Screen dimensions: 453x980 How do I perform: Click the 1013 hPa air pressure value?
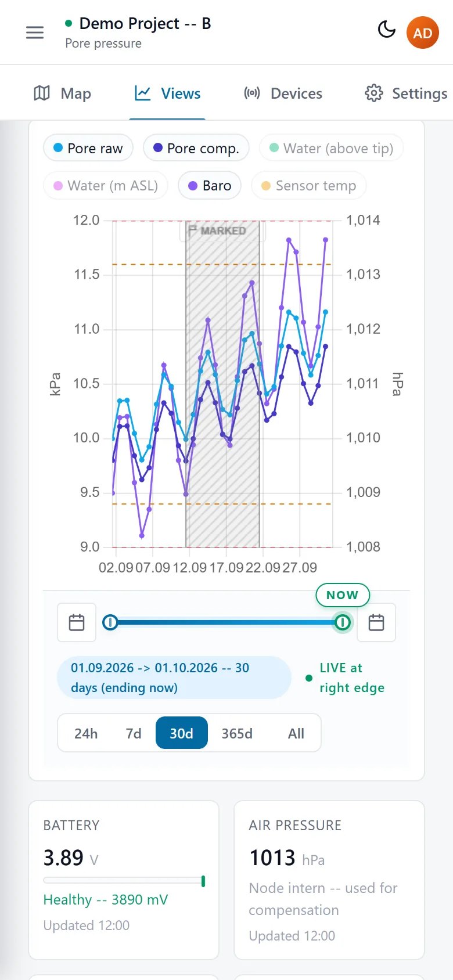click(x=287, y=858)
